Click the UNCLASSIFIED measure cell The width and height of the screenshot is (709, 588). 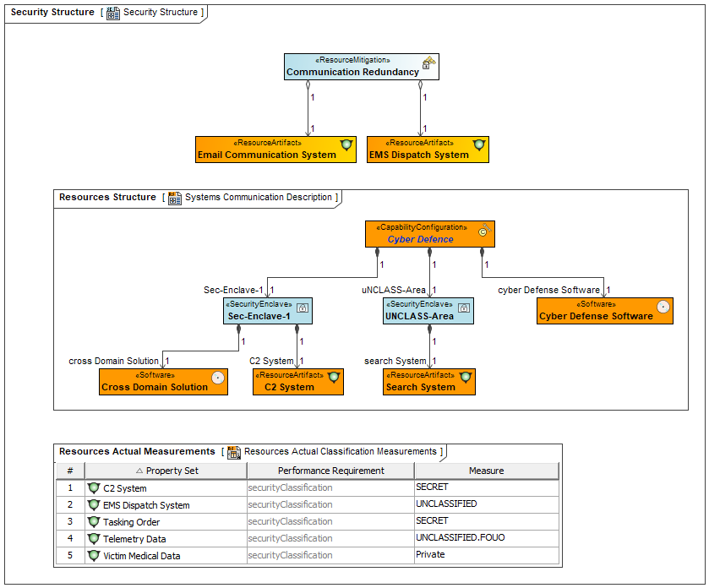487,504
